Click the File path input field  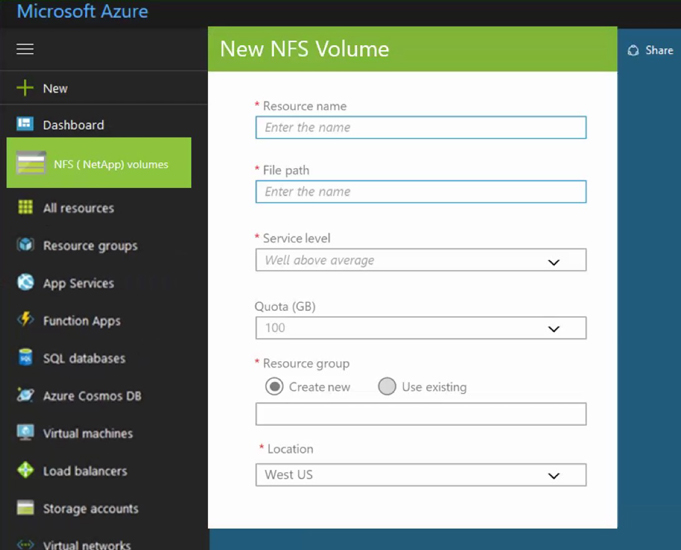[x=421, y=192]
